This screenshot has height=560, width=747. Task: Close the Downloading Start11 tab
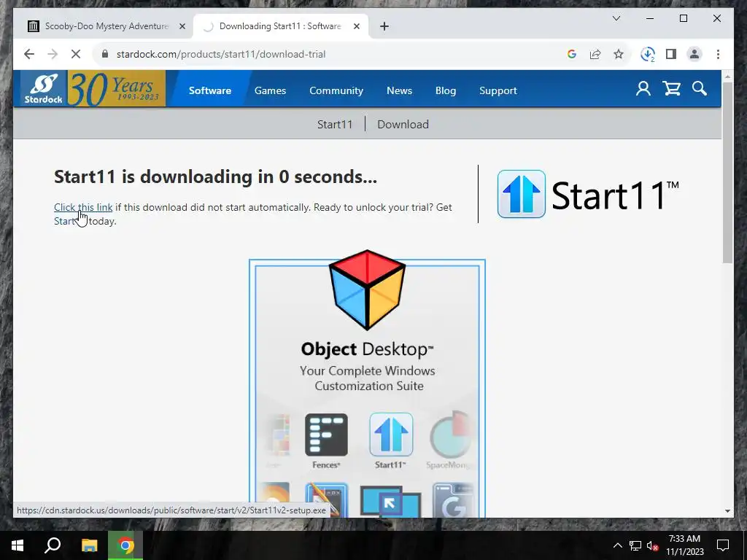click(356, 26)
